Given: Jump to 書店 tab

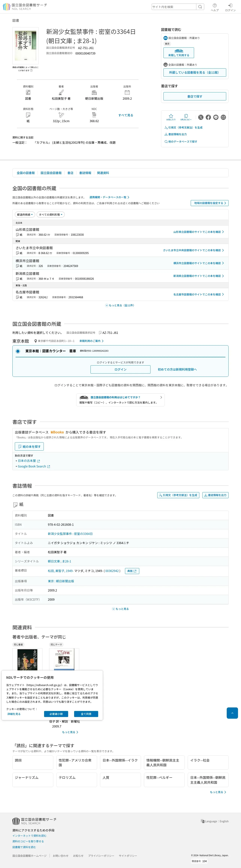Looking at the screenshot, I should 70,173.
